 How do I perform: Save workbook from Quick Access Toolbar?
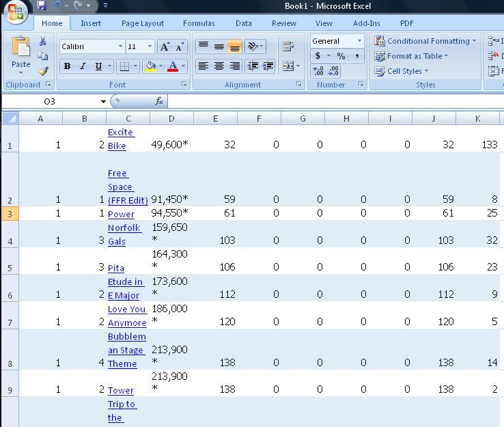42,5
